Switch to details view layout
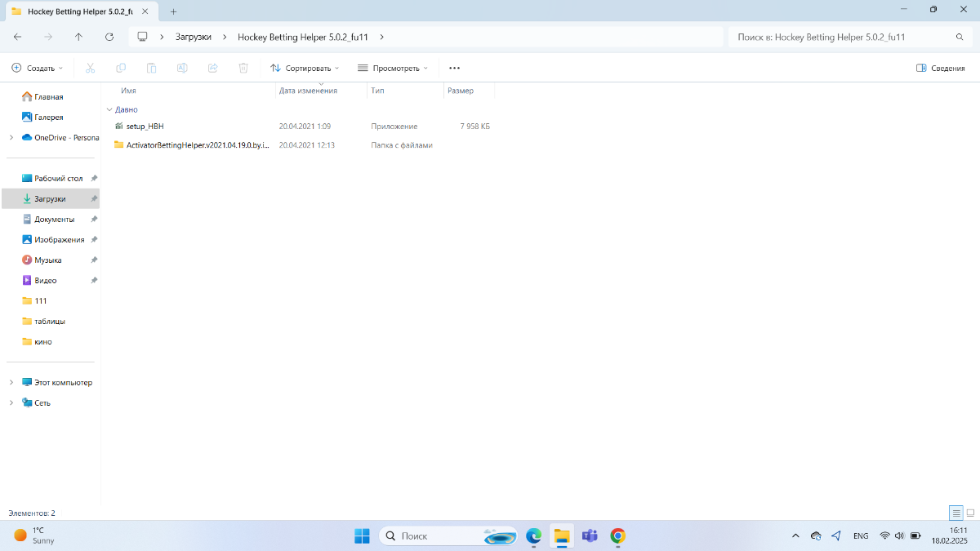The width and height of the screenshot is (980, 551). click(x=955, y=513)
